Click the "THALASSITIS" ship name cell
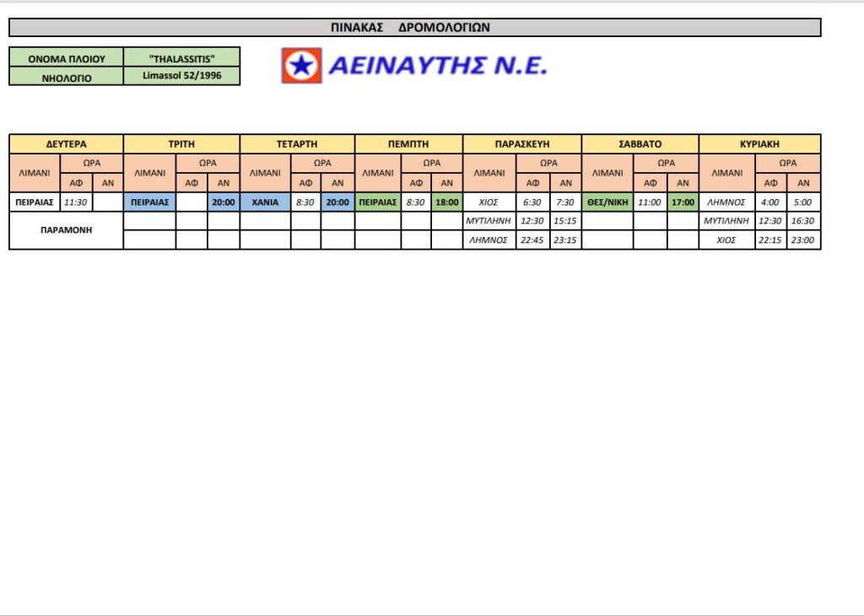Image resolution: width=864 pixels, height=616 pixels. [x=181, y=57]
